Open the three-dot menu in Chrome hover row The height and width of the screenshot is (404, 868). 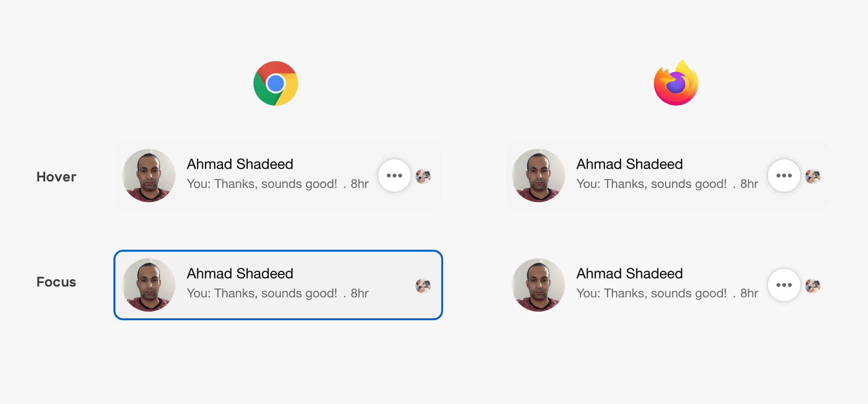[x=394, y=176]
